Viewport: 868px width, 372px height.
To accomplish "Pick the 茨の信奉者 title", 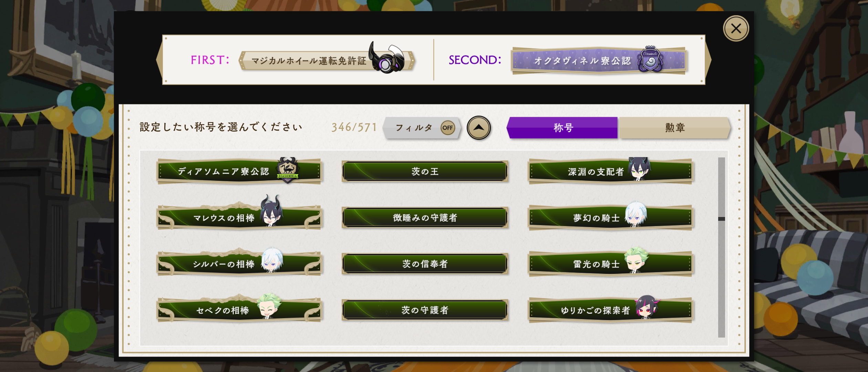I will point(425,264).
